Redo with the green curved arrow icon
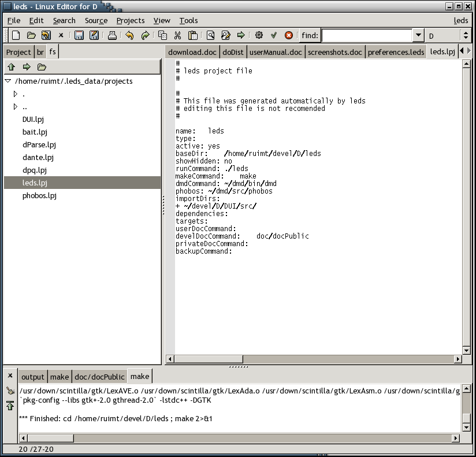476x457 pixels. coord(146,35)
